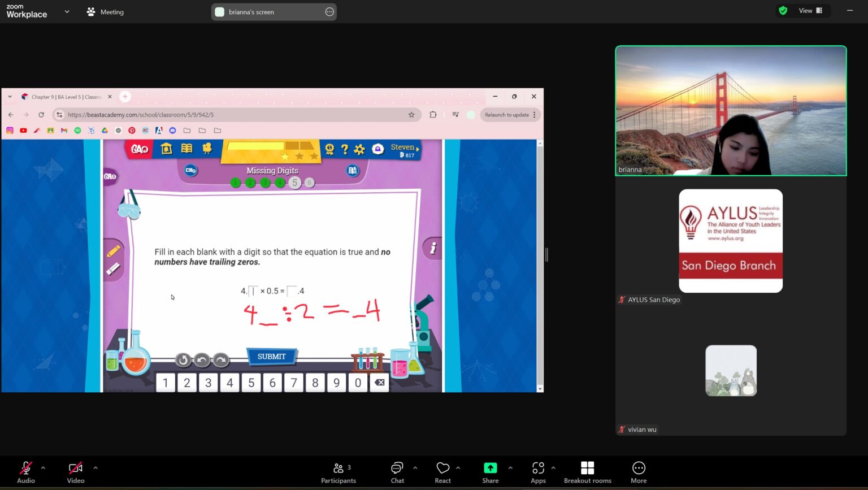Click the CH9 chapter badge left of title
The height and width of the screenshot is (490, 868).
(191, 170)
